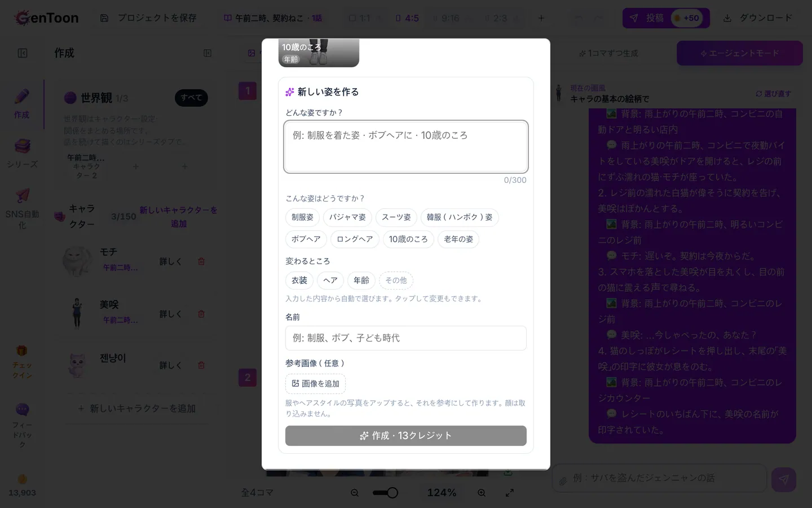Add a new aspect ratio with plus icon

click(541, 18)
